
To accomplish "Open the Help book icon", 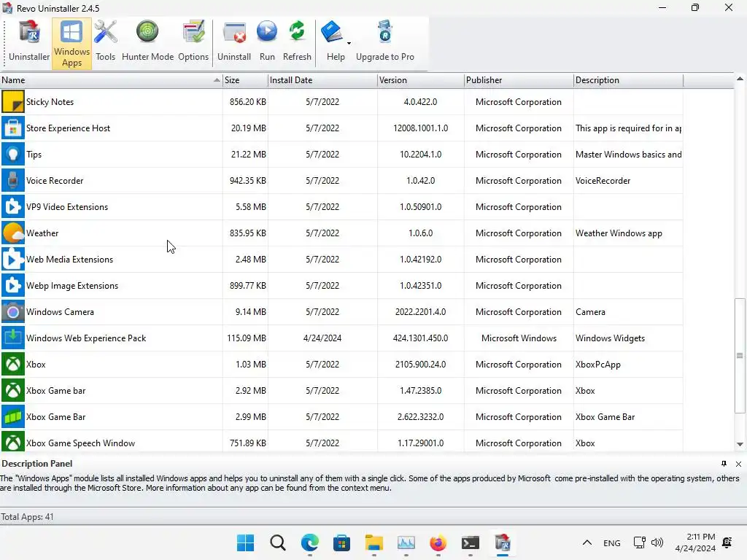I will pyautogui.click(x=332, y=32).
